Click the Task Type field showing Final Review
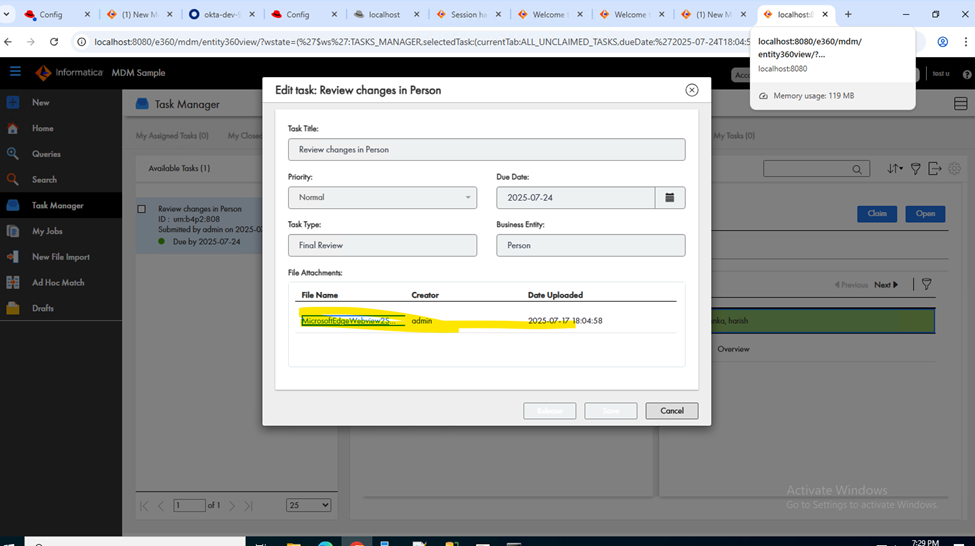This screenshot has width=975, height=546. (382, 245)
